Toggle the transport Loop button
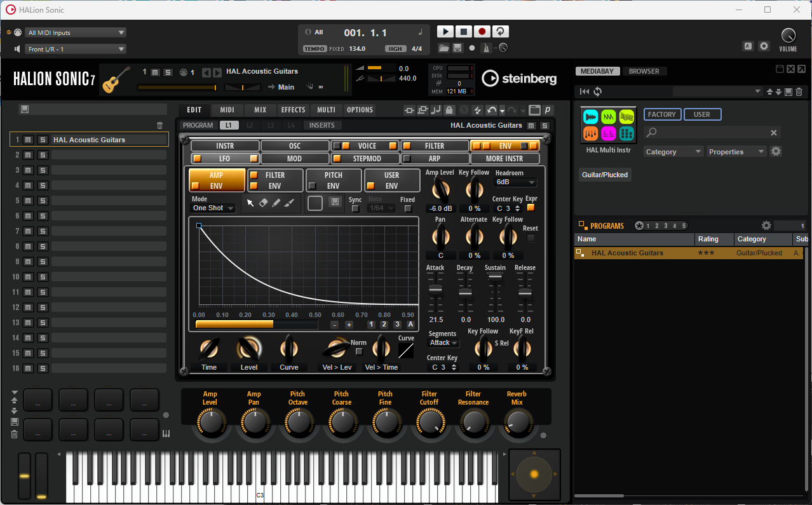 click(501, 32)
